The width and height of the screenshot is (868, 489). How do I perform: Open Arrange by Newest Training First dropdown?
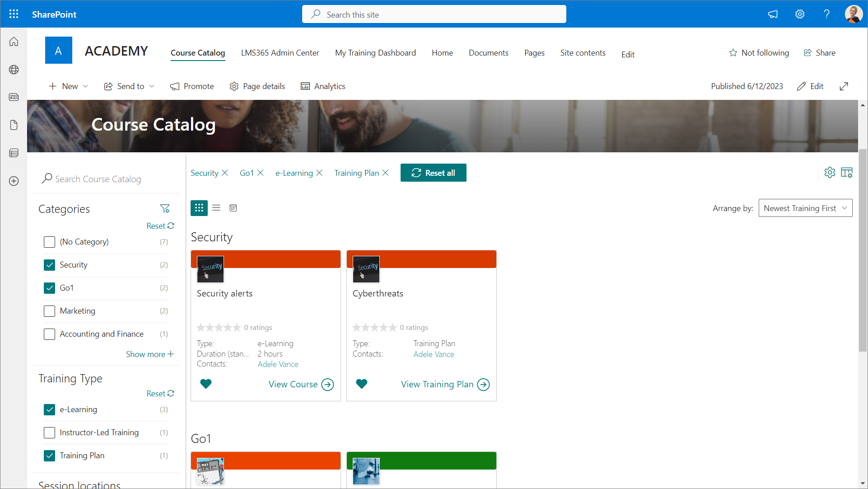click(x=805, y=208)
